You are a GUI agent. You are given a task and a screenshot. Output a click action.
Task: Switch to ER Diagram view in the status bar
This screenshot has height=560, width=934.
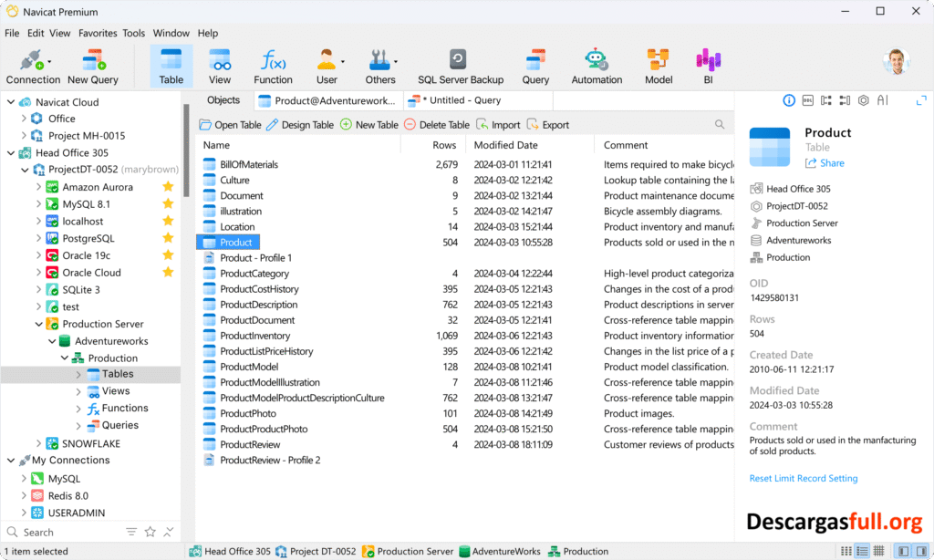(x=878, y=551)
